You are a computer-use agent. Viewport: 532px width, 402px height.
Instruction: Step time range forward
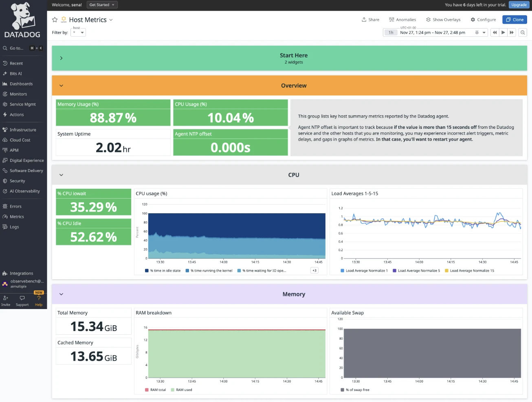tap(512, 33)
